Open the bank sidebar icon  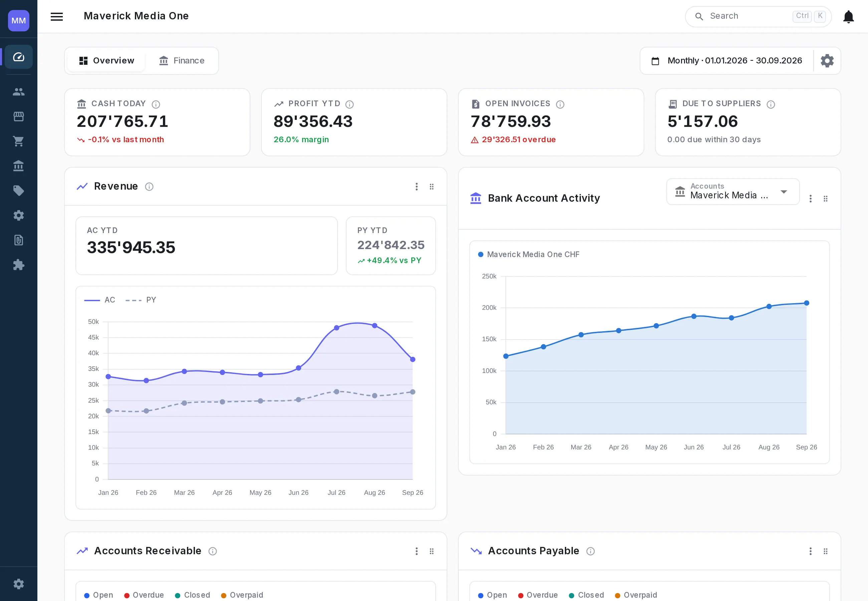click(18, 166)
